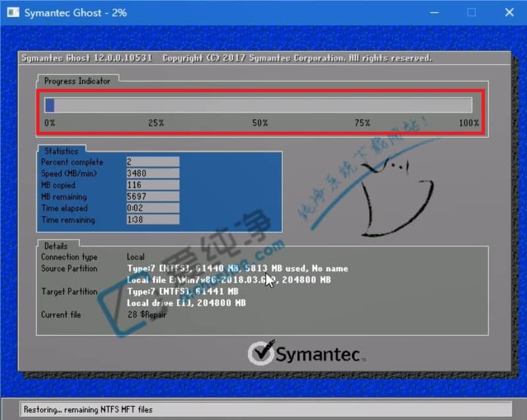Maximize the Symantec Ghost window

[471, 13]
